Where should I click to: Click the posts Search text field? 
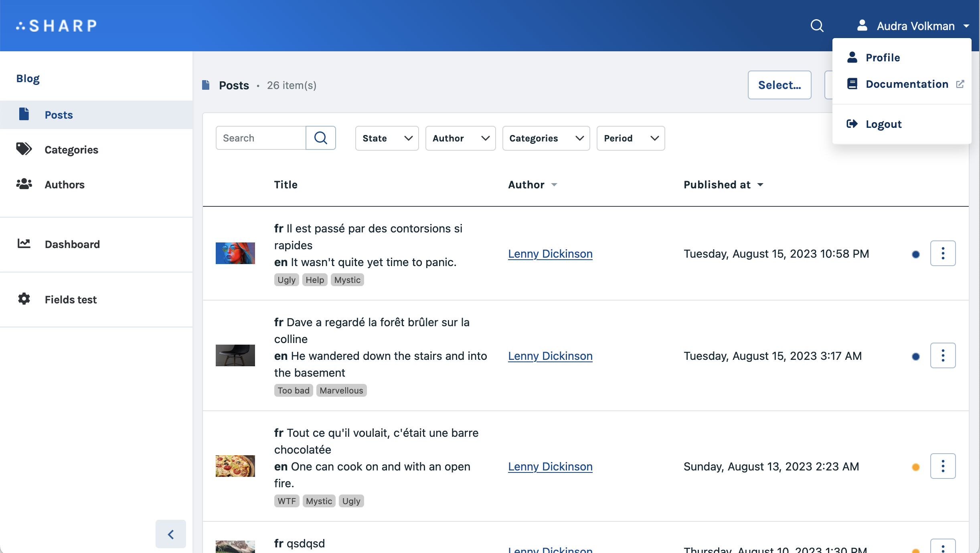point(261,138)
